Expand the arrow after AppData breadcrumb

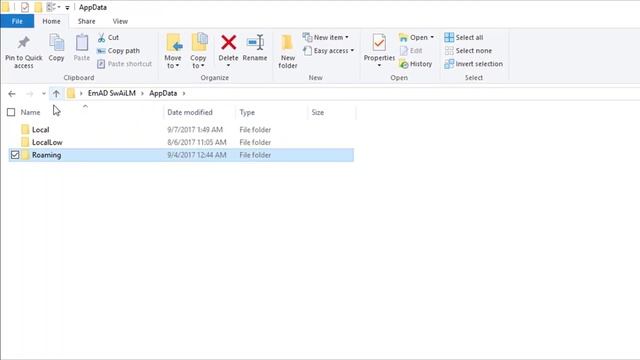point(184,93)
